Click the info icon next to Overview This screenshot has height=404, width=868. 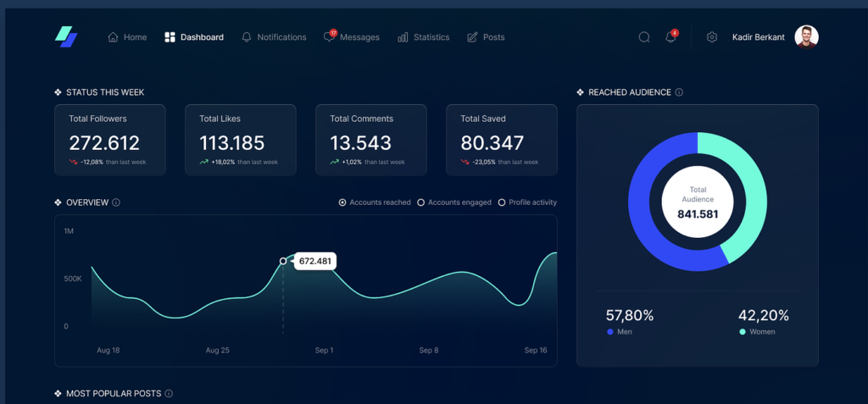[x=116, y=202]
